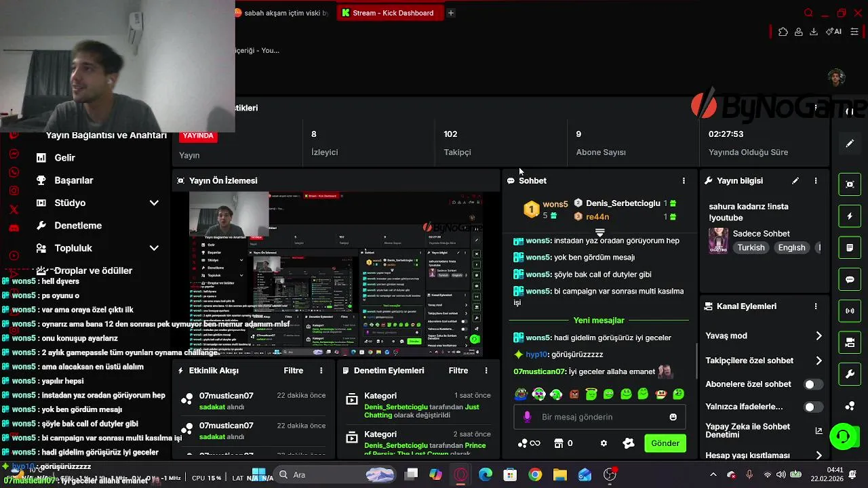Screen dimensions: 868x488
Task: Click the speech bubble icon in right rail
Action: pos(850,279)
